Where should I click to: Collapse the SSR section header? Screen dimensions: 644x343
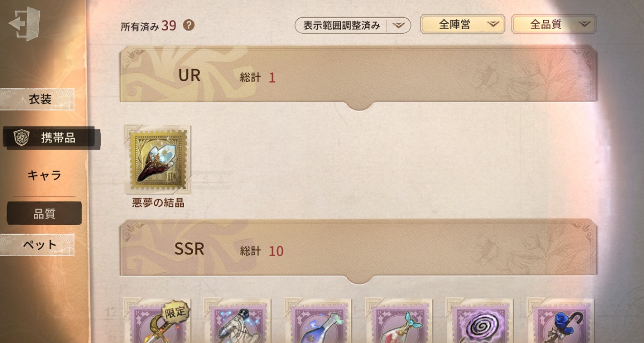point(358,250)
